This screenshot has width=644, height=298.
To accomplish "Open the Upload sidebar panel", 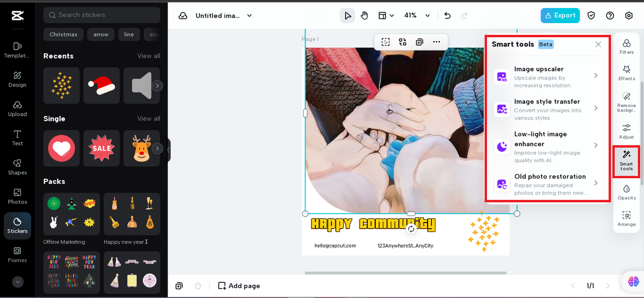I will click(x=18, y=109).
